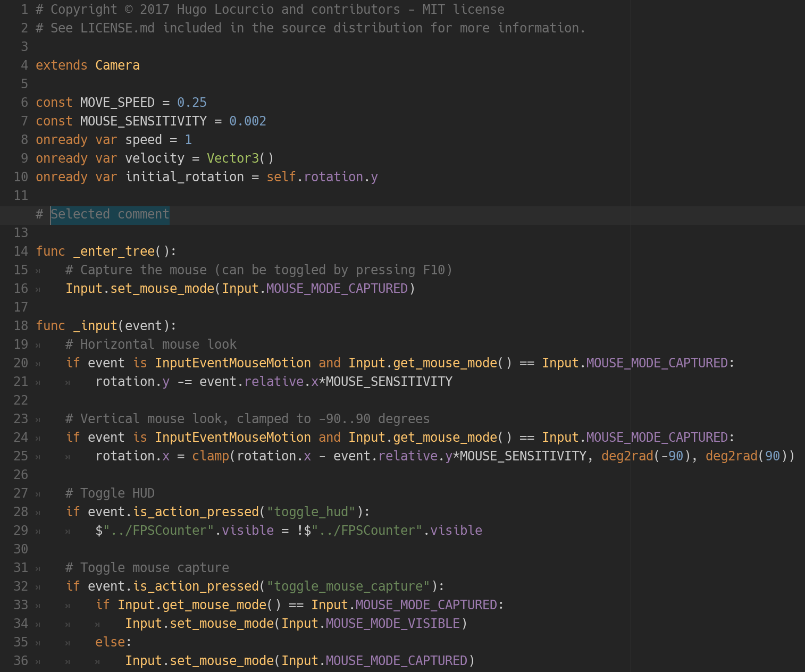Click the initial_rotation variable name
The height and width of the screenshot is (672, 805).
click(184, 177)
